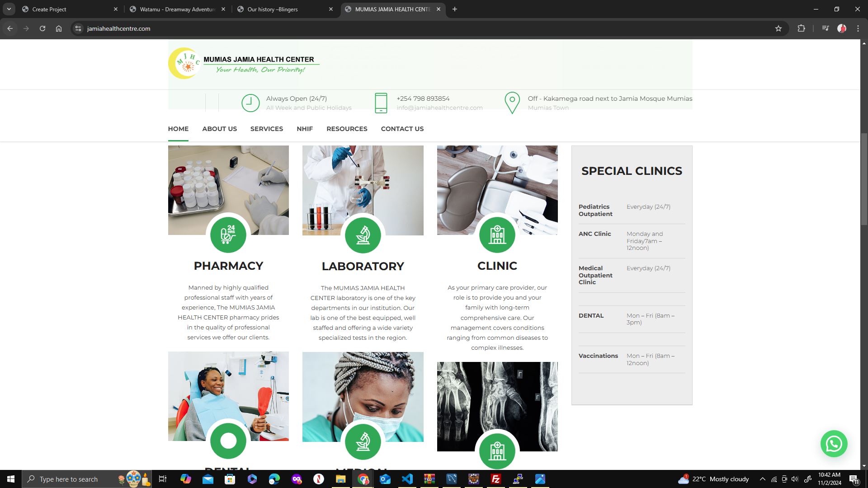
Task: Click the page vertical scrollbar thumb
Action: tap(864, 178)
